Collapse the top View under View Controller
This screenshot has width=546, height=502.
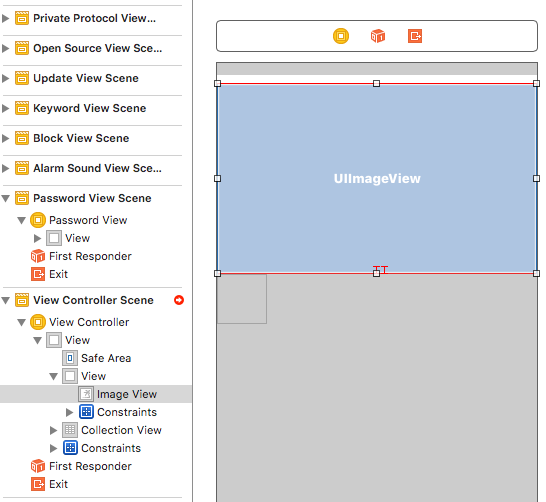click(37, 340)
